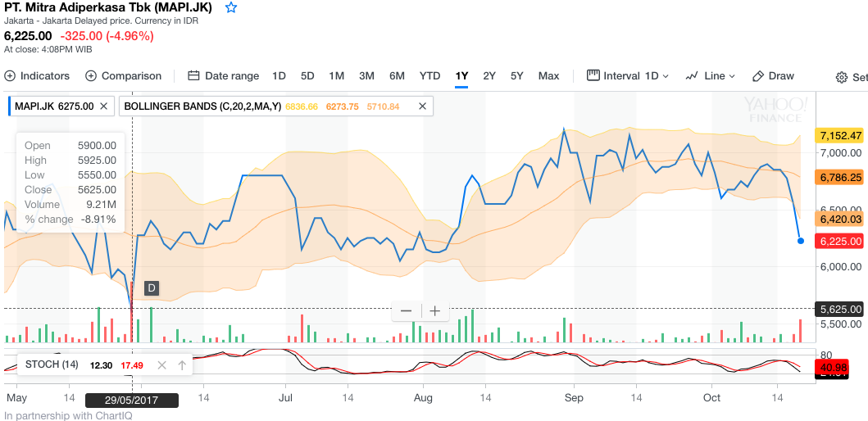
Task: Close the STOCH (14) panel
Action: coord(161,364)
